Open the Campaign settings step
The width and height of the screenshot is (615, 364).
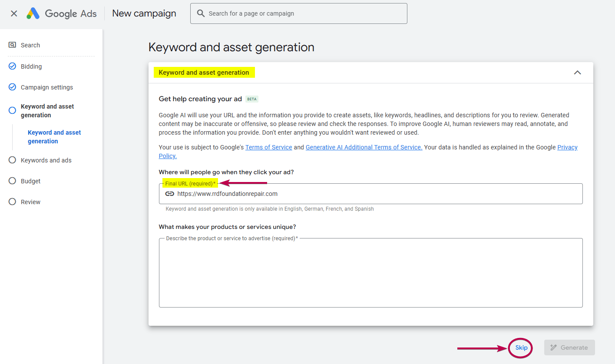click(x=47, y=87)
